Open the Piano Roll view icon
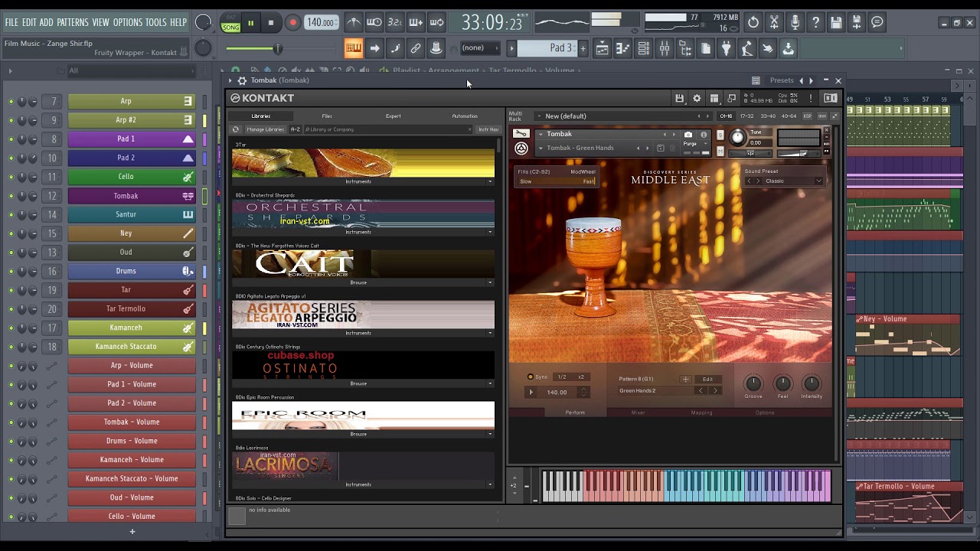Image resolution: width=980 pixels, height=551 pixels. (x=622, y=49)
